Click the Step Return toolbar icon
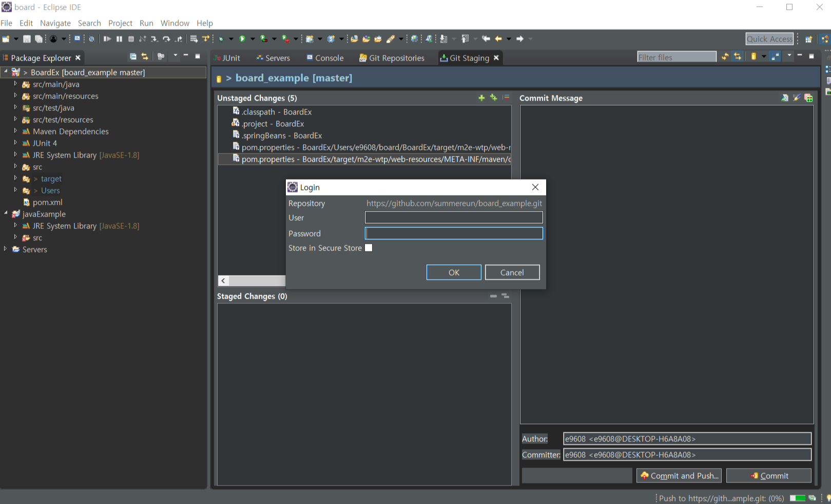This screenshot has width=831, height=504. point(178,39)
